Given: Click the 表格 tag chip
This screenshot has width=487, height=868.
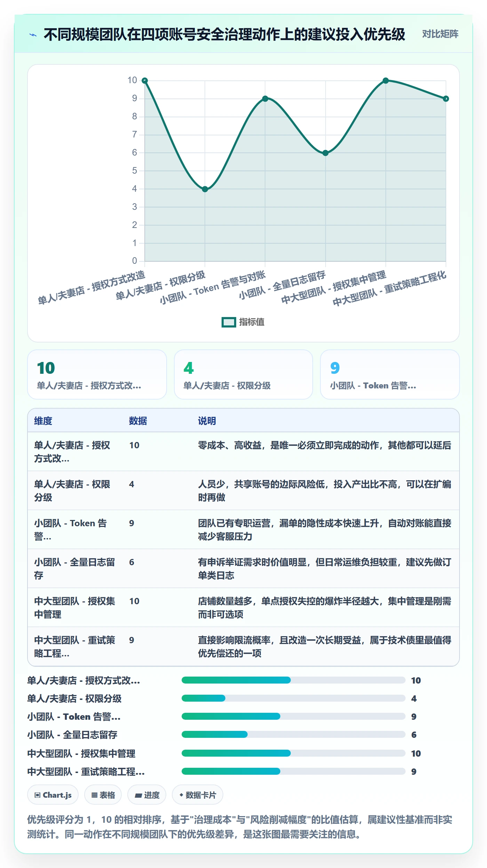Looking at the screenshot, I should tap(103, 795).
